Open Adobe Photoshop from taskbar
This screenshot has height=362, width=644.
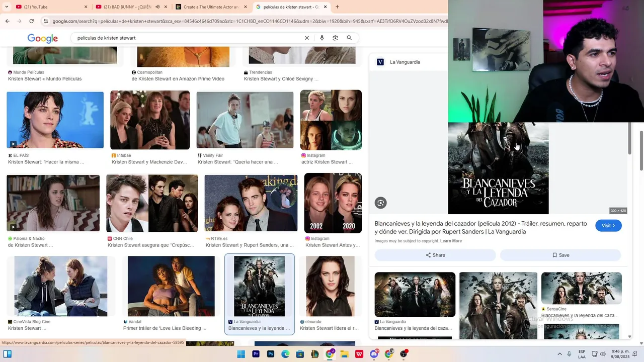coord(271,354)
